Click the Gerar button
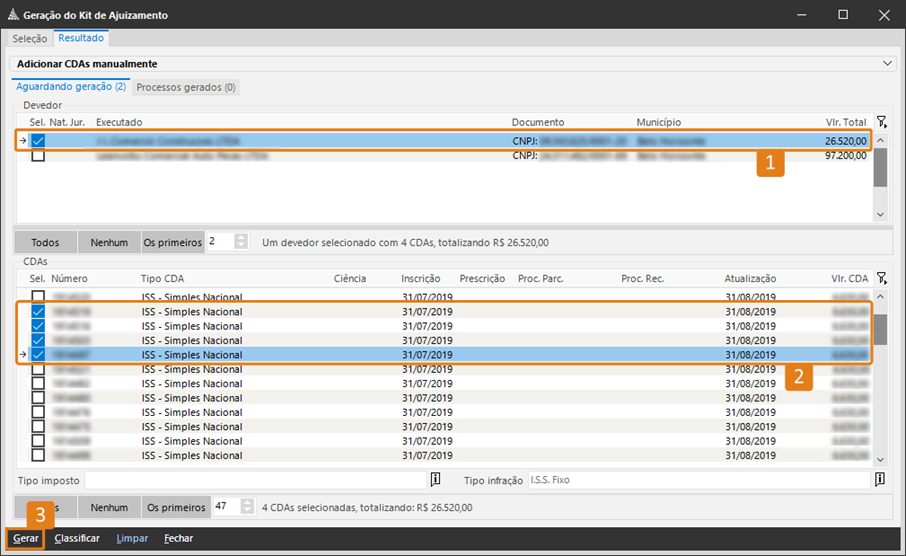 click(26, 538)
